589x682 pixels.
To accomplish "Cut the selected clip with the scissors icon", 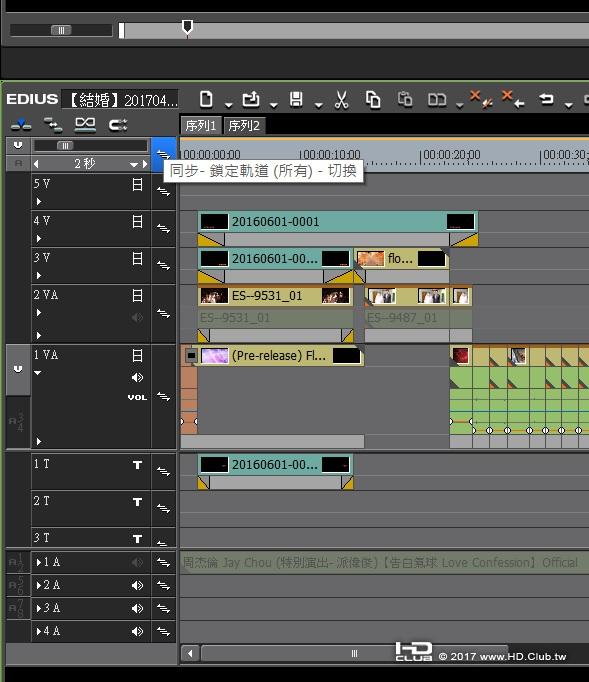I will (341, 100).
